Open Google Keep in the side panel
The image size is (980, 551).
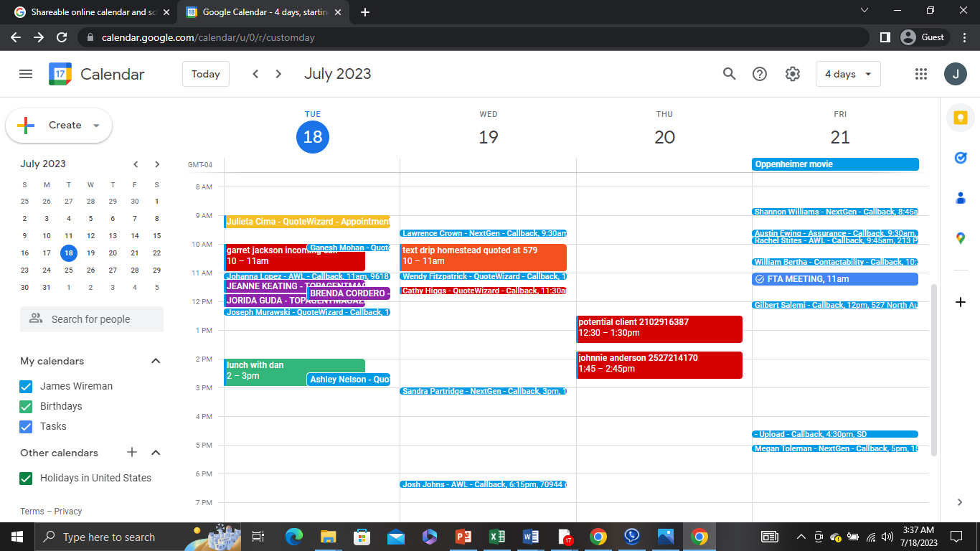point(961,118)
